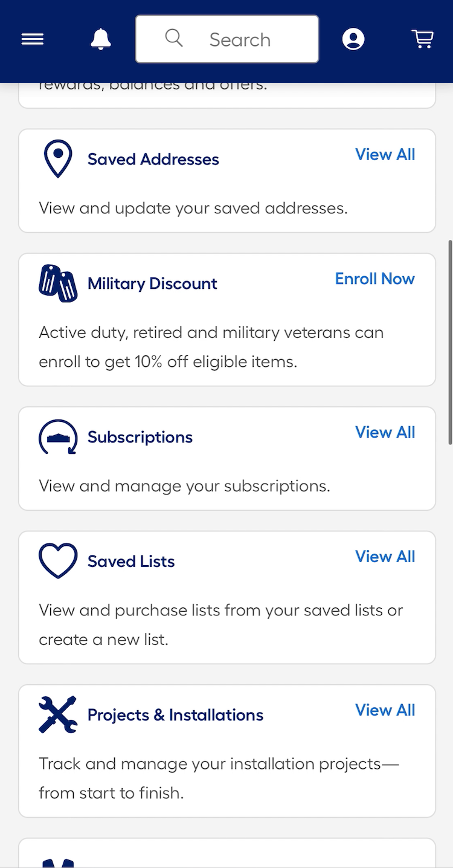This screenshot has width=453, height=868.
Task: Enroll now in Military Discount
Action: 374,279
